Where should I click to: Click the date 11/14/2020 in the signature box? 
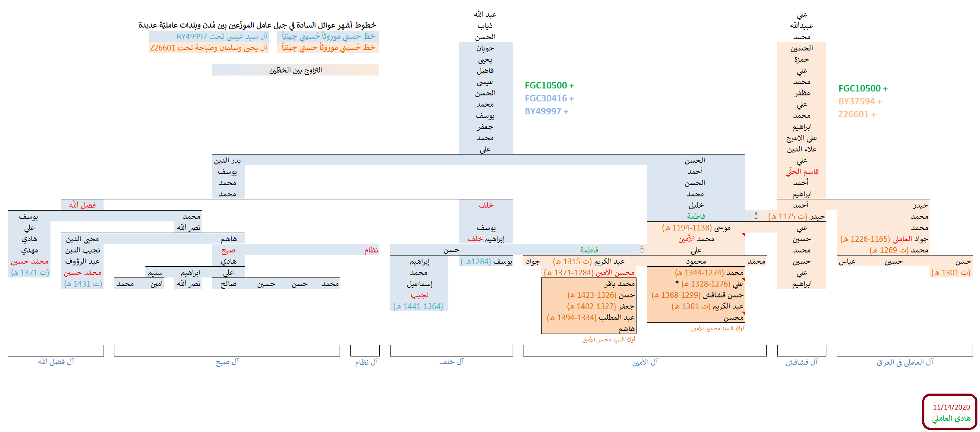click(951, 407)
